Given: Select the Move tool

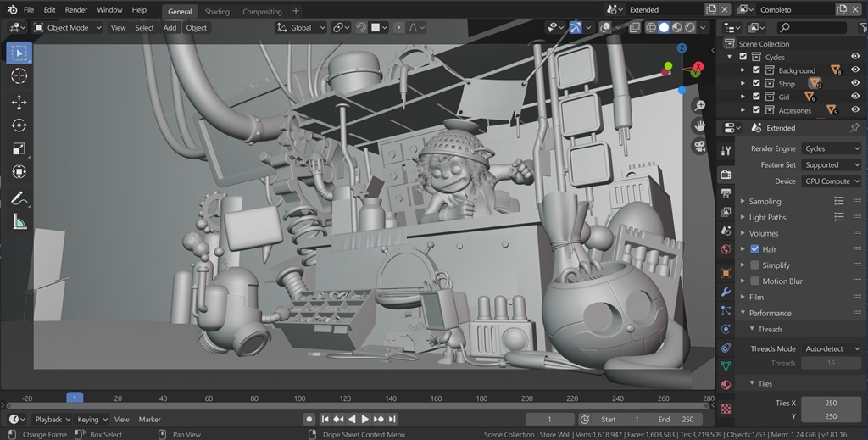Looking at the screenshot, I should click(x=19, y=102).
